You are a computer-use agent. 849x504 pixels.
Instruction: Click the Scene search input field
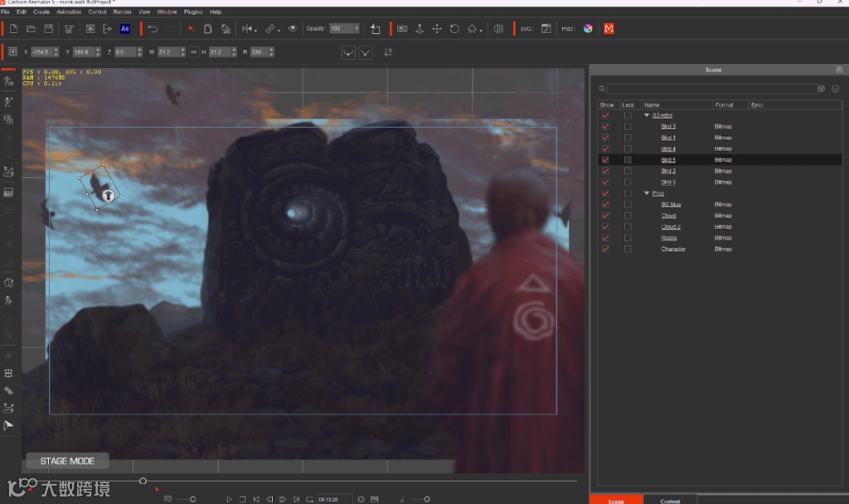pos(711,89)
